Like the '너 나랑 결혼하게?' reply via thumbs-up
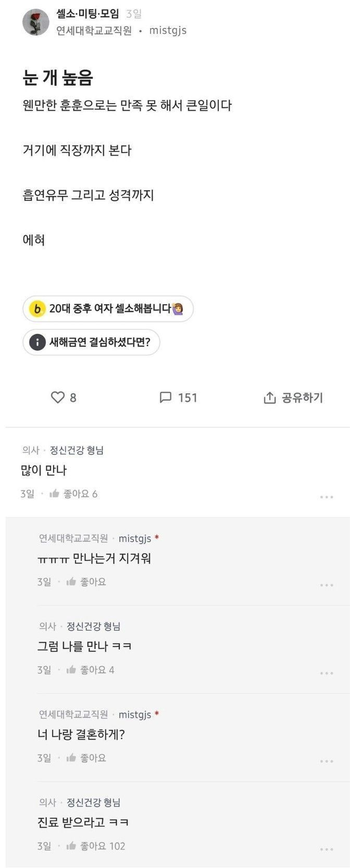Screen dimensions: 351x868 pos(71,758)
